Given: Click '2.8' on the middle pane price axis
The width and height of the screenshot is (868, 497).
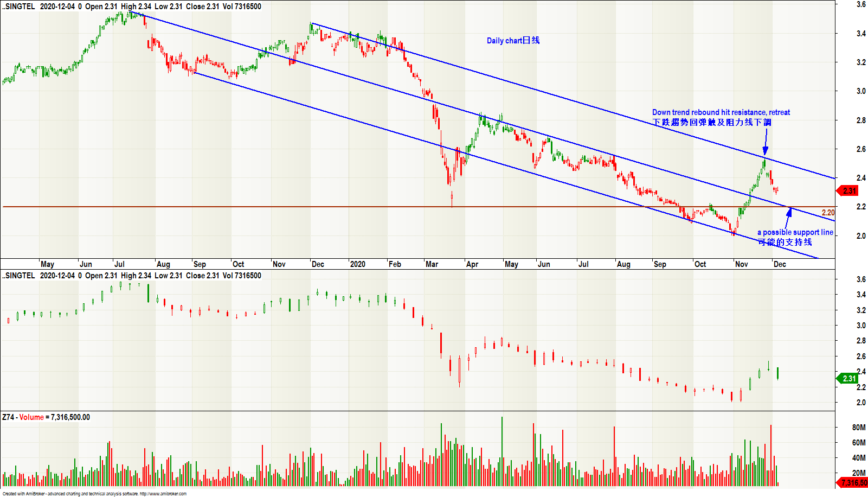Looking at the screenshot, I should [861, 341].
